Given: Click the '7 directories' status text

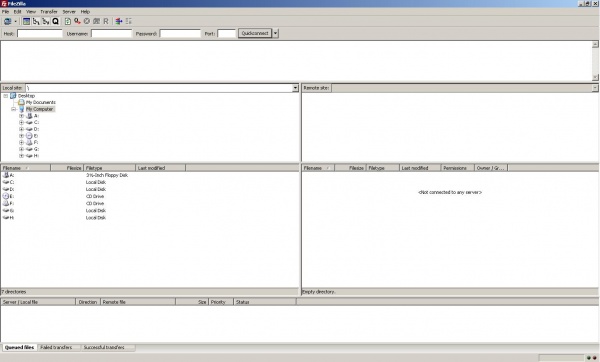Looking at the screenshot, I should coord(14,292).
